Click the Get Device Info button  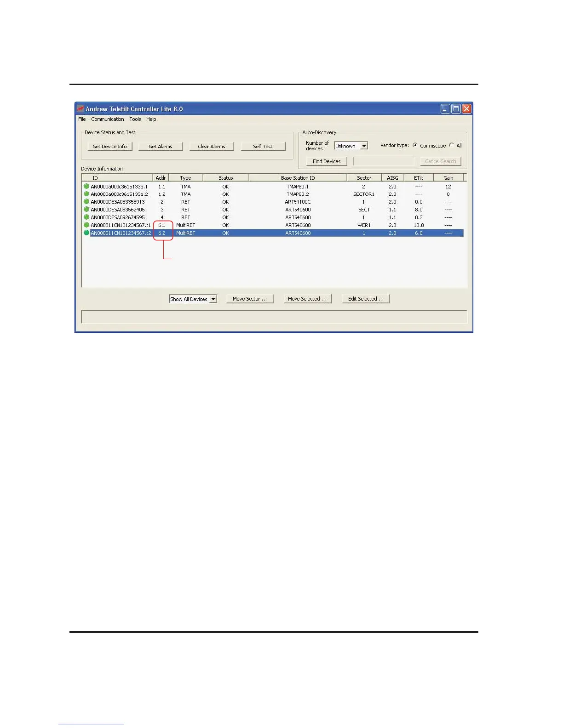click(x=109, y=146)
